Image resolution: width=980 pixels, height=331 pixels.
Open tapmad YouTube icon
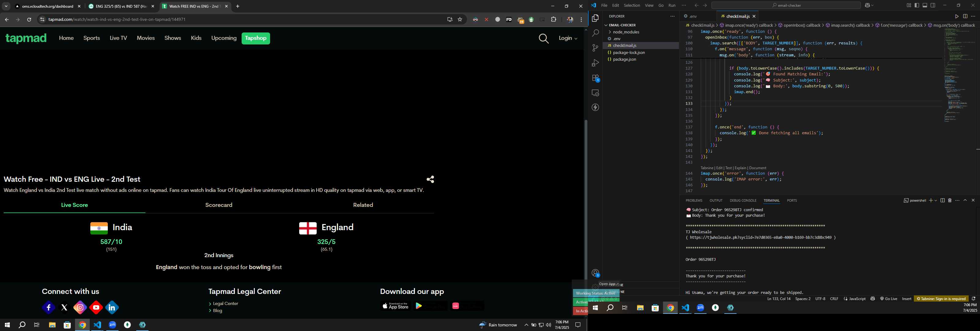coord(96,307)
